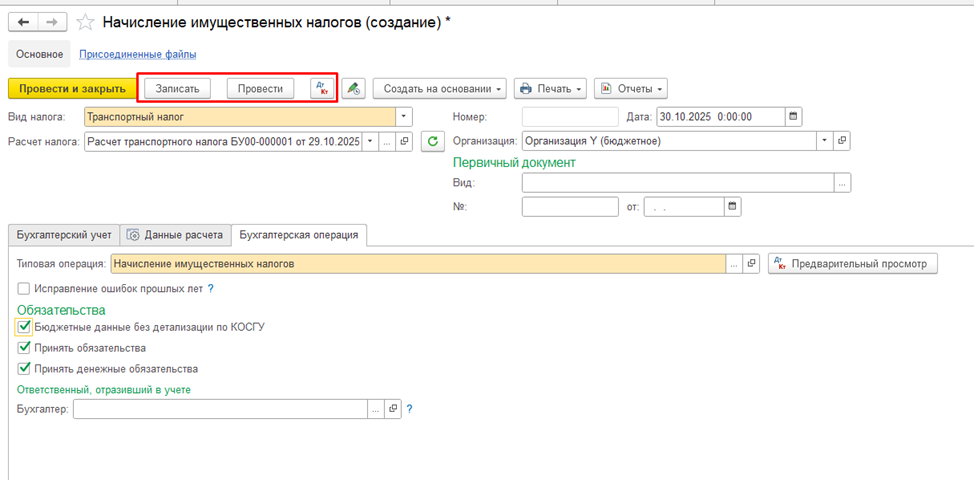Focus the Бухгалтер input field
This screenshot has height=480, width=974.
pos(221,409)
